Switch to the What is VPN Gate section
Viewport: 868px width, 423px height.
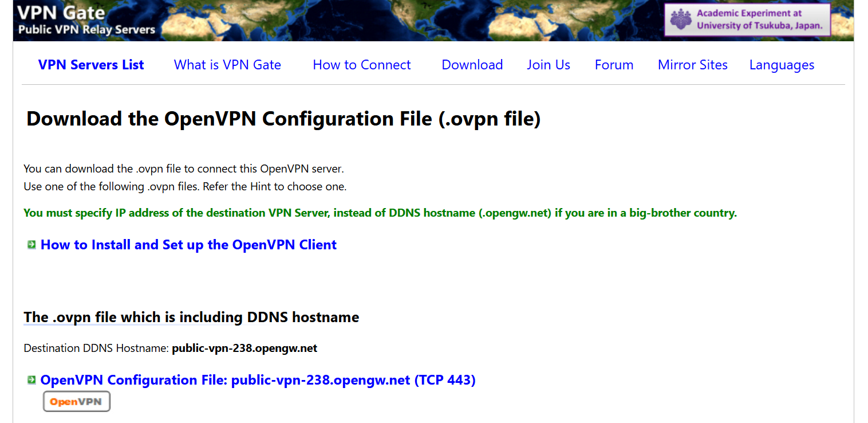click(x=227, y=65)
